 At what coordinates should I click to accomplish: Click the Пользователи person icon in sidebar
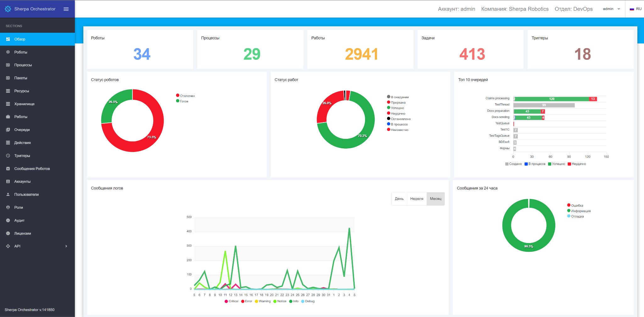coord(8,195)
